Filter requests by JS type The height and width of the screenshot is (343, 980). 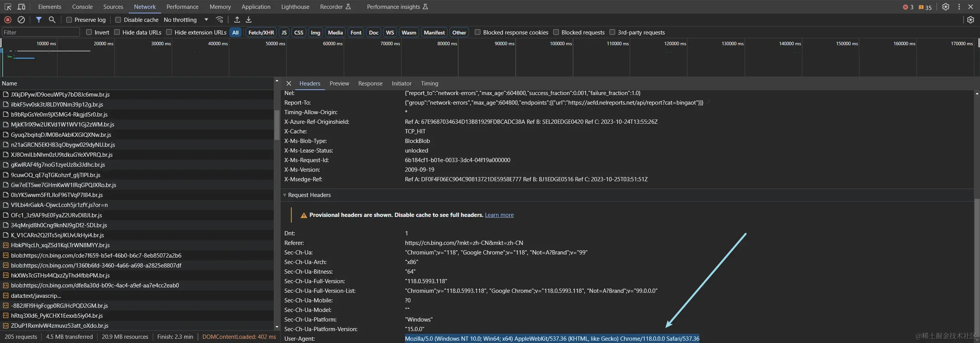pos(284,32)
